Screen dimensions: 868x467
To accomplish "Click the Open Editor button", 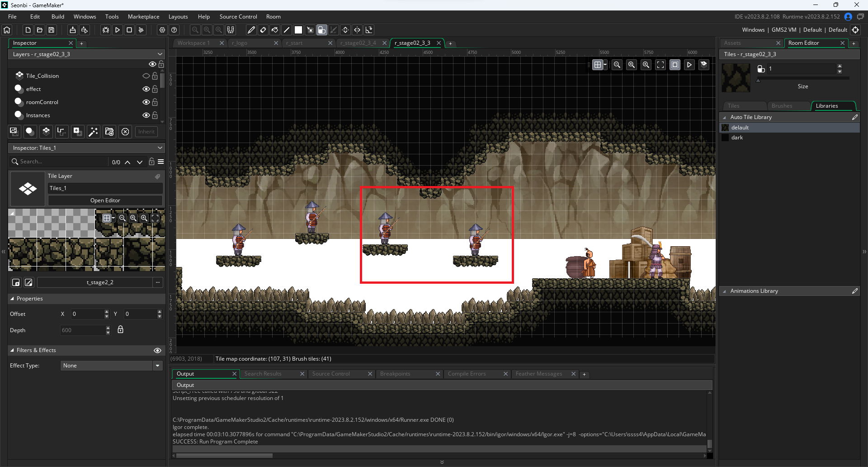I will [x=105, y=200].
